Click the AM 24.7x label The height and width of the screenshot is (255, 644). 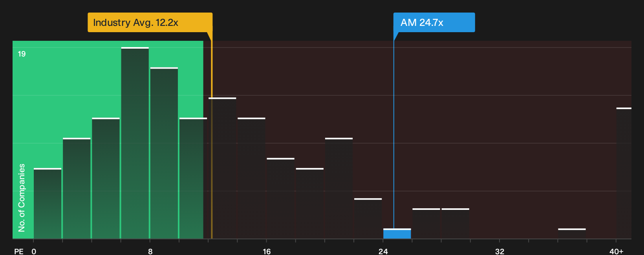tap(434, 22)
